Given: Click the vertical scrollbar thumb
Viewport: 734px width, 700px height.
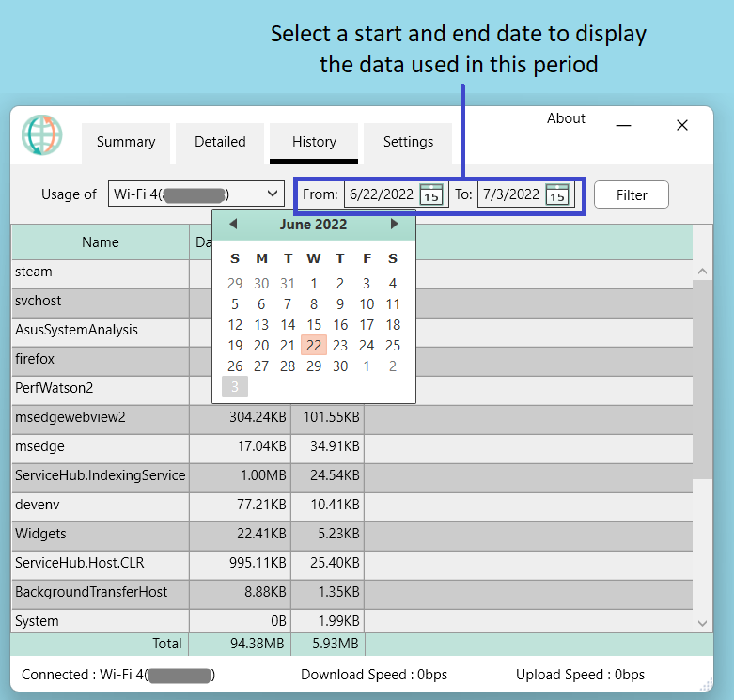Looking at the screenshot, I should coord(702,380).
